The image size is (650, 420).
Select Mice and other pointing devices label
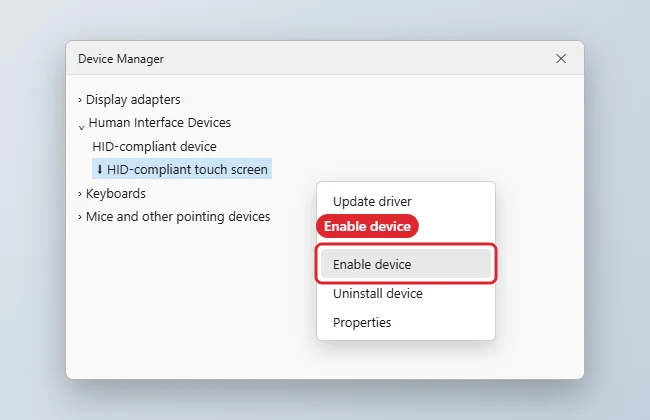[178, 216]
